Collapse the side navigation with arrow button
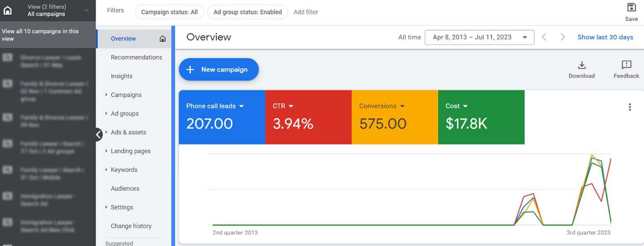644x246 pixels. click(99, 135)
